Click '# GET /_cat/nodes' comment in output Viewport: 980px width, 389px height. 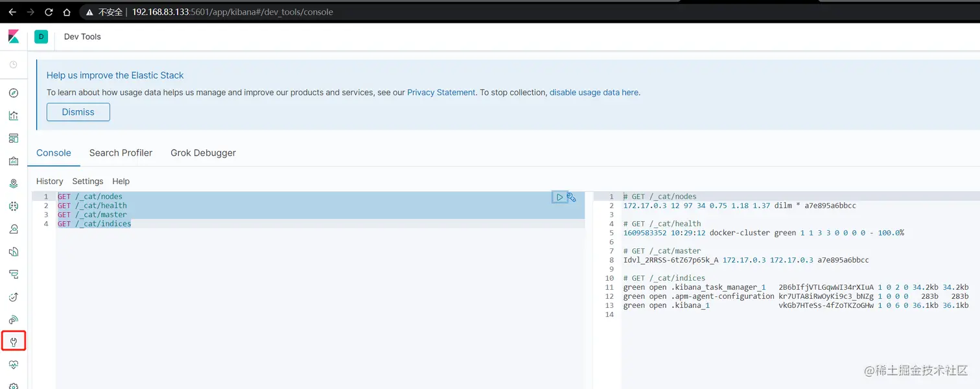[x=660, y=196]
